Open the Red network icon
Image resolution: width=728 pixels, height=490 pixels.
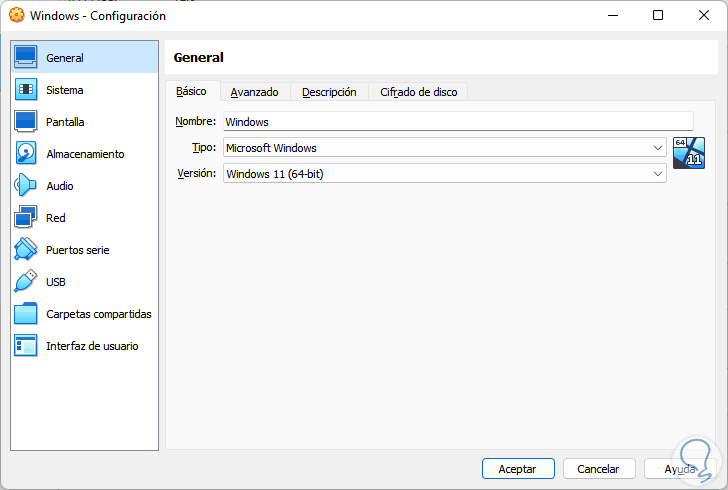[x=26, y=218]
